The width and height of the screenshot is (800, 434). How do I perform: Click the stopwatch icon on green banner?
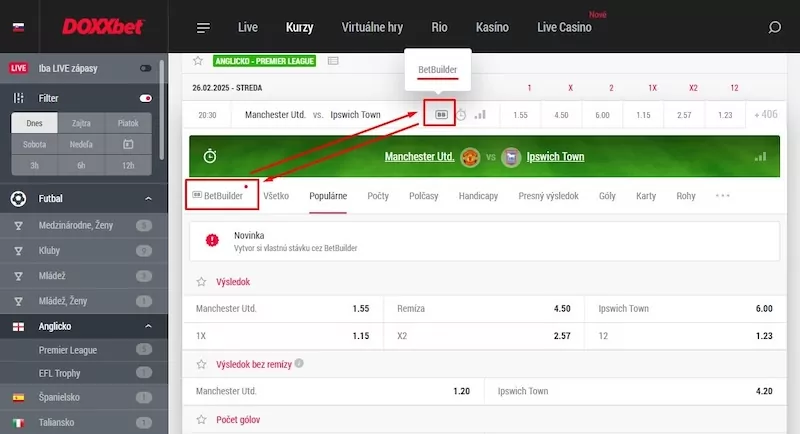210,156
